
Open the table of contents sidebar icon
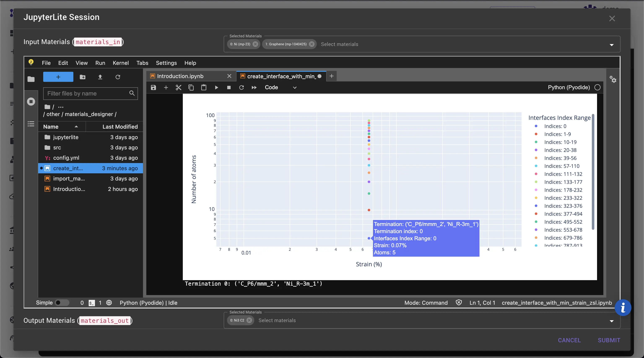click(31, 124)
